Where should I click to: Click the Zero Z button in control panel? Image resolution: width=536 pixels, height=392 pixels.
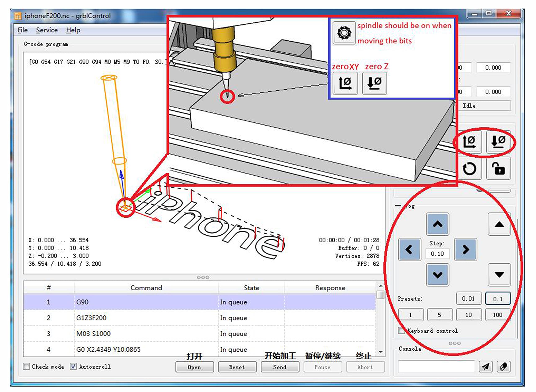click(498, 142)
